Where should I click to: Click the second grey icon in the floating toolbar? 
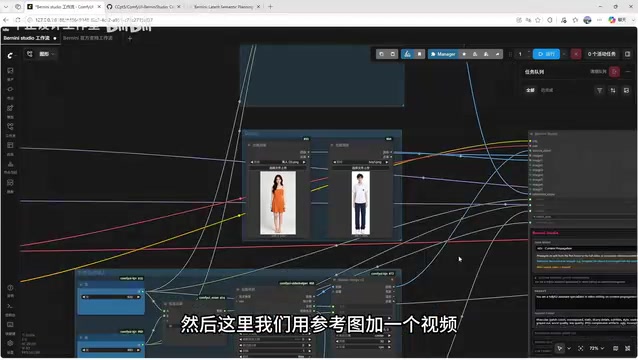(x=392, y=54)
